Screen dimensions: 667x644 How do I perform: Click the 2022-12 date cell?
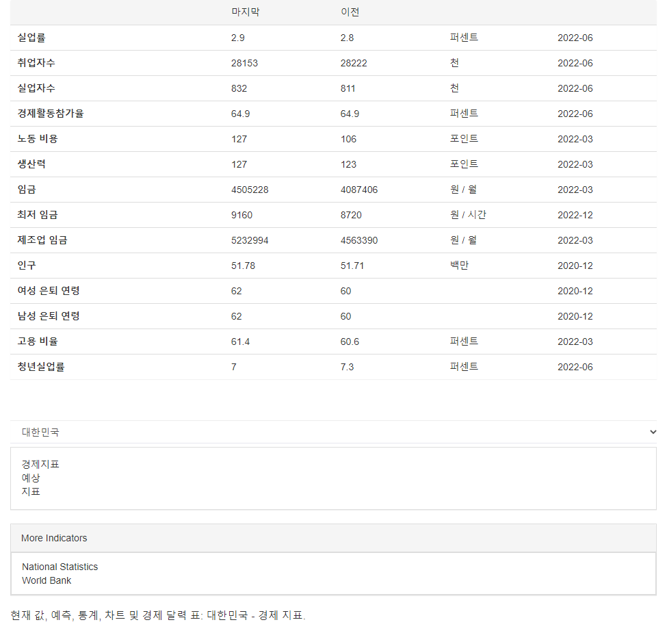[x=575, y=215]
